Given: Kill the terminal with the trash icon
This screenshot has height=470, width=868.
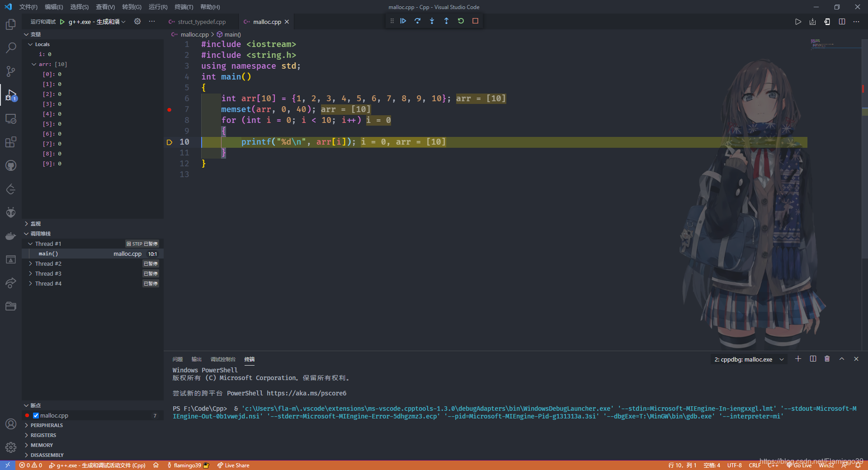Looking at the screenshot, I should (x=827, y=359).
